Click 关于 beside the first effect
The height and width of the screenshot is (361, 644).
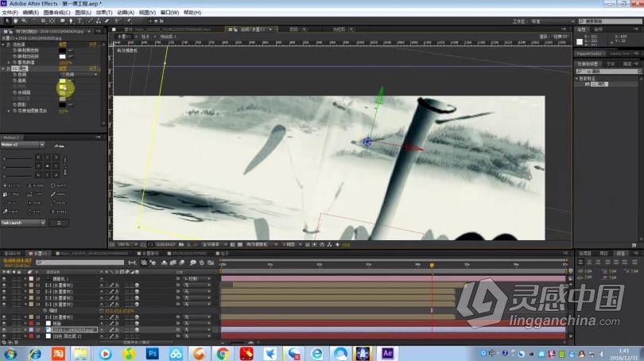pyautogui.click(x=93, y=45)
